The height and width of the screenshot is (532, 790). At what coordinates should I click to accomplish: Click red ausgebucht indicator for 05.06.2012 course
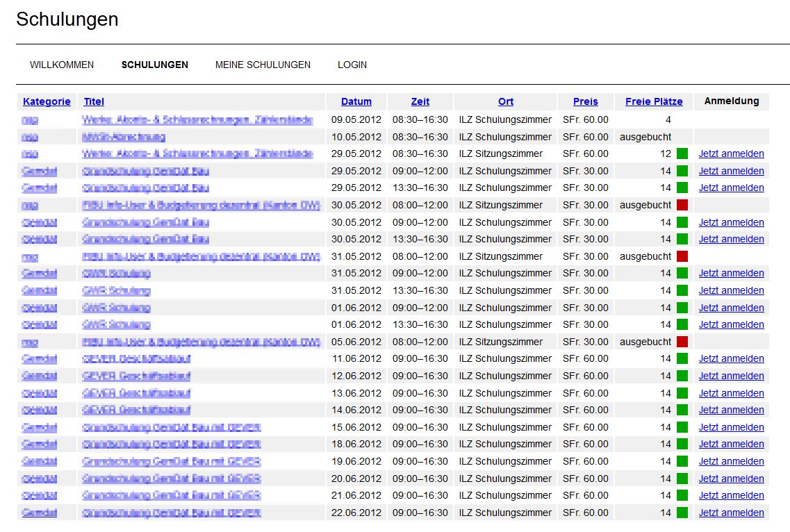click(682, 342)
